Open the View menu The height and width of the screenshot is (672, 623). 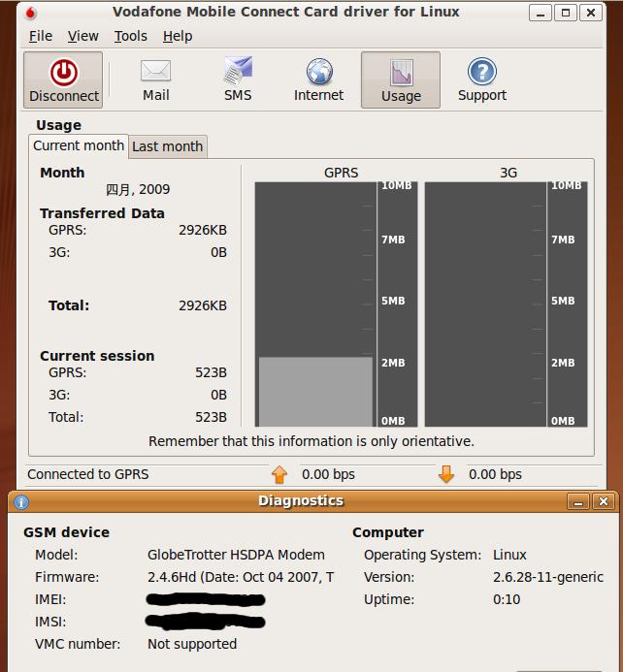[83, 36]
